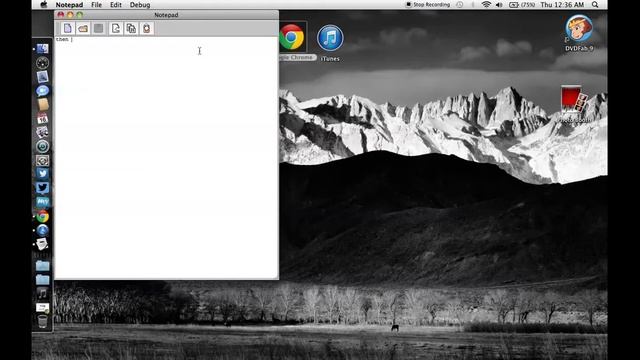This screenshot has width=640, height=360.
Task: Click the Paste clipboard icon in Notepad toolbar
Action: point(147,28)
